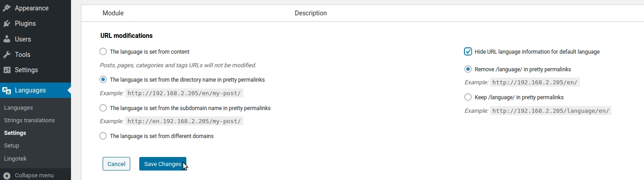Click the Plugins plug icon
Screen dimensions: 644x180
7,23
